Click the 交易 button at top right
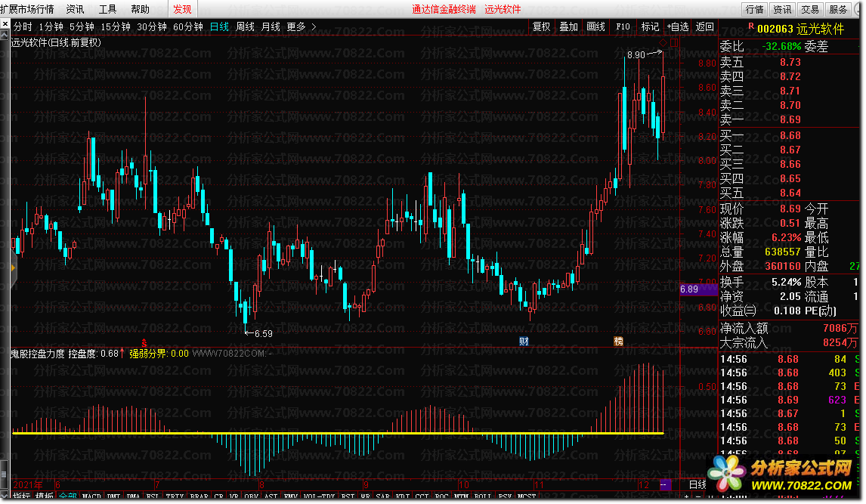Screen dimensions: 866x504 (809, 9)
